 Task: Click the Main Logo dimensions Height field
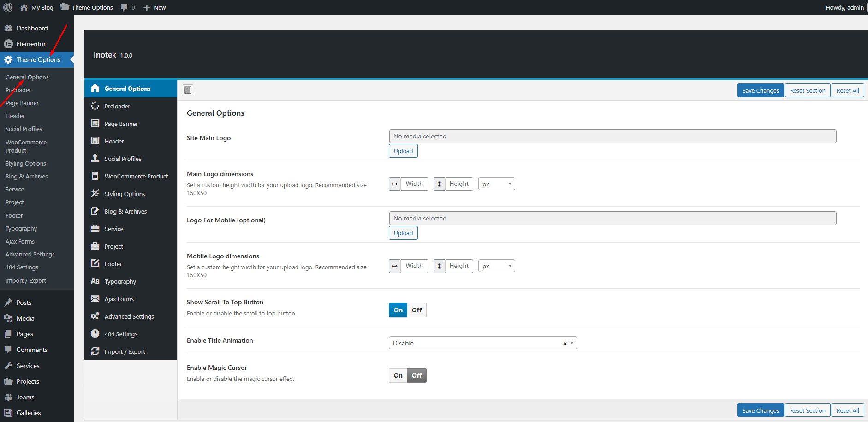(459, 184)
